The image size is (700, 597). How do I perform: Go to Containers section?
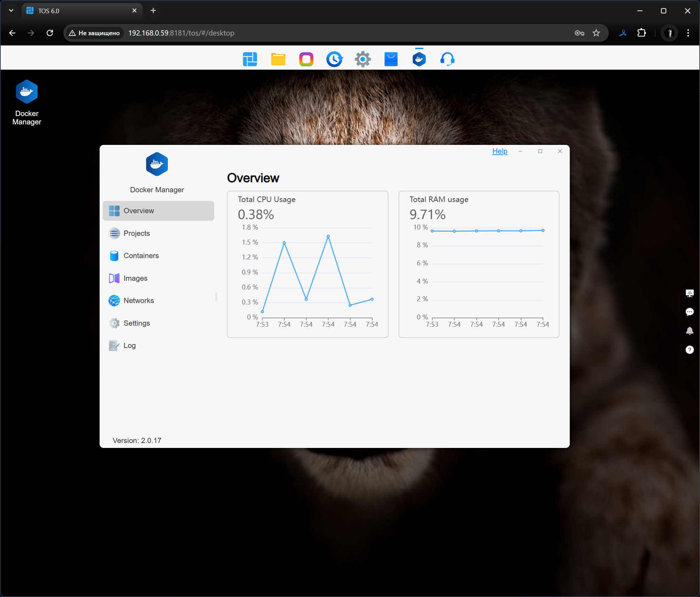pos(141,256)
